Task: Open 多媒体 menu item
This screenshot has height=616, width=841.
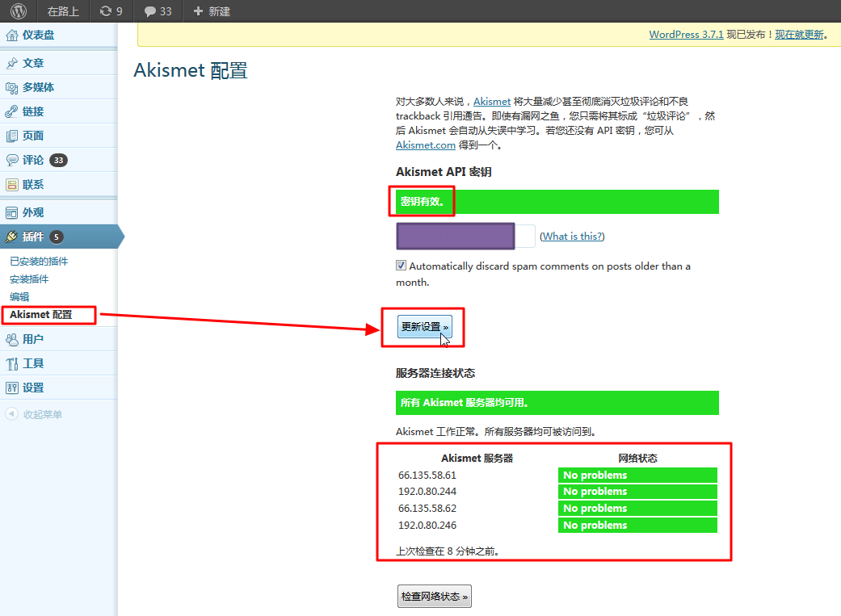Action: [59, 87]
